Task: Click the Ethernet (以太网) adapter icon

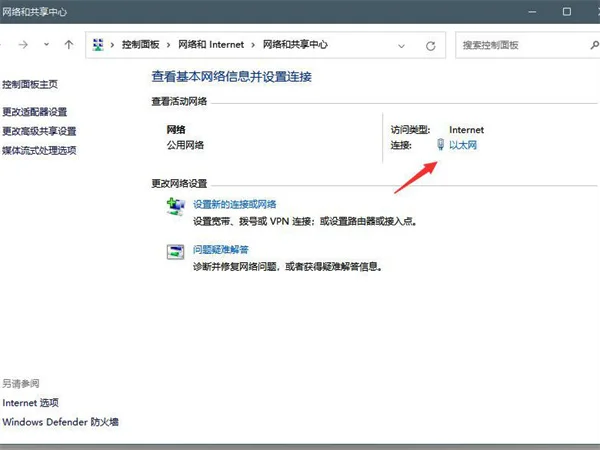Action: 440,145
